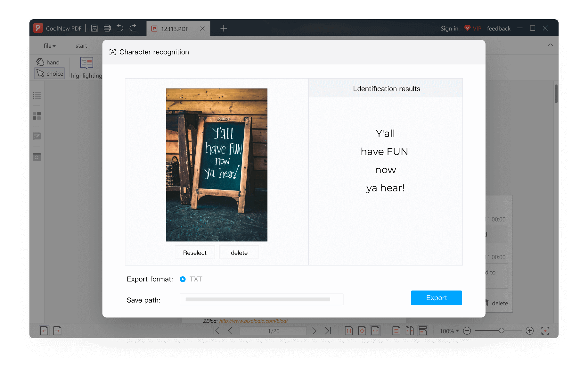The width and height of the screenshot is (588, 378).
Task: Open the search panel in the sidebar
Action: coord(37,157)
